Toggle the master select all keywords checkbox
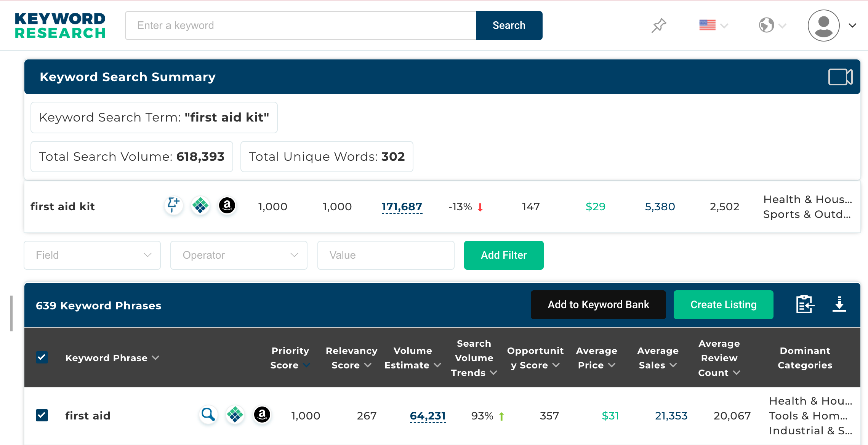The height and width of the screenshot is (445, 868). pyautogui.click(x=42, y=357)
